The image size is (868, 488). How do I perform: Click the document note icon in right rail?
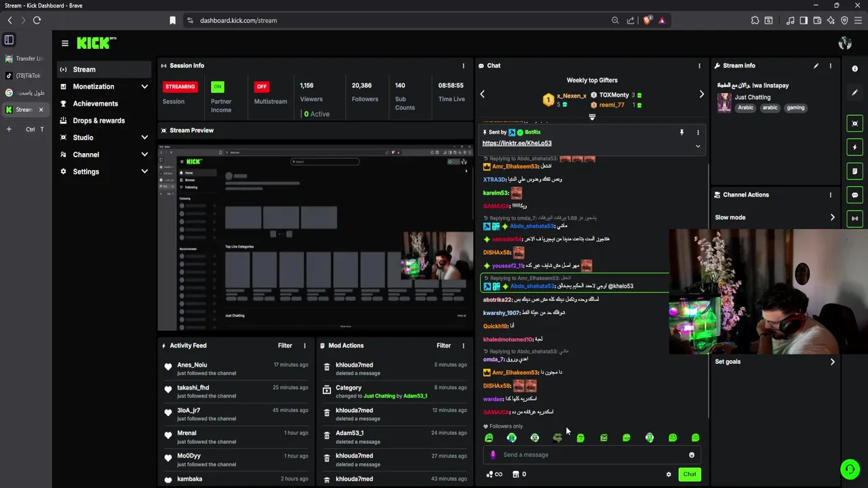[x=854, y=171]
